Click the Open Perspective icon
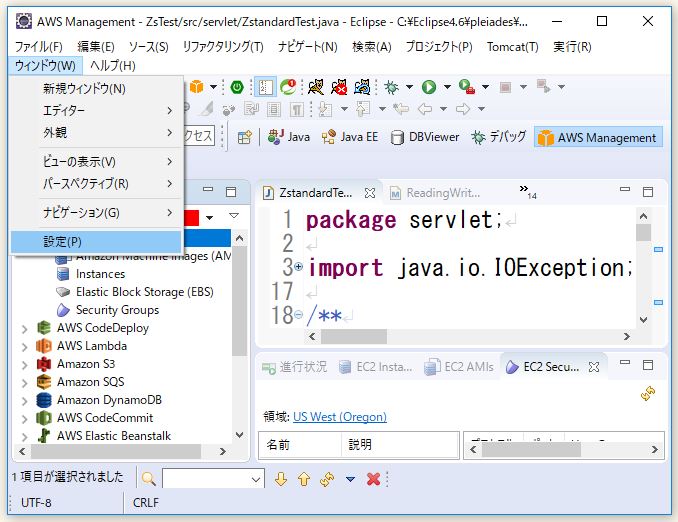 pos(245,138)
